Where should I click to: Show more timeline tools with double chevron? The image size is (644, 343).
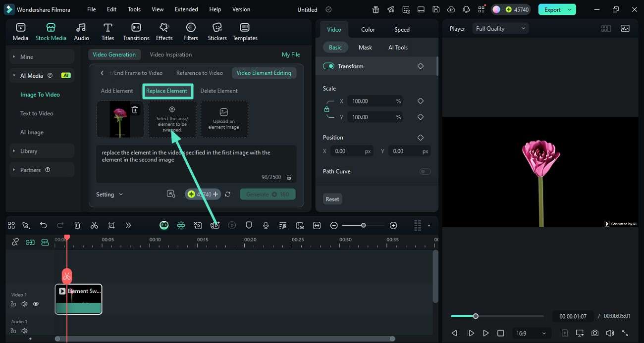pyautogui.click(x=128, y=225)
